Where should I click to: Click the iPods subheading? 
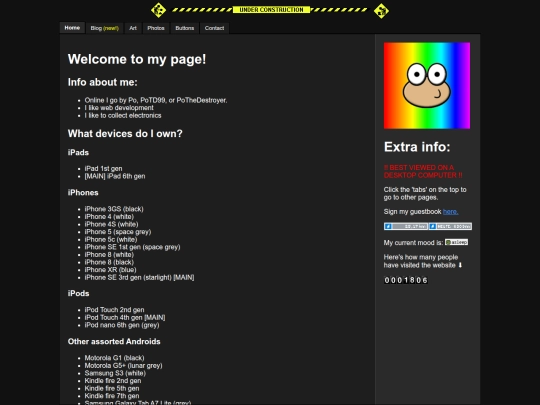click(79, 293)
